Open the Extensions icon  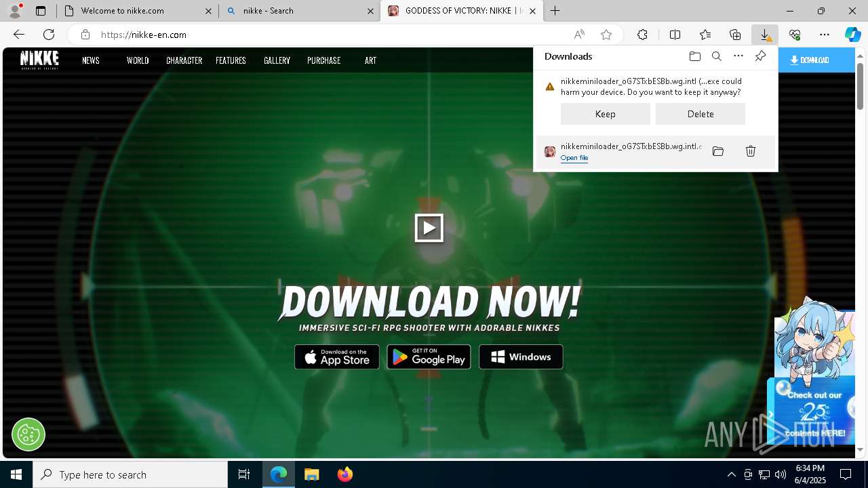(x=642, y=35)
